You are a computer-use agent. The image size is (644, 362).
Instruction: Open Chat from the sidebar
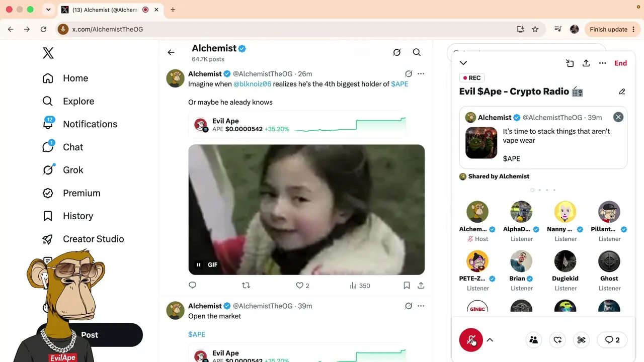pos(63,147)
